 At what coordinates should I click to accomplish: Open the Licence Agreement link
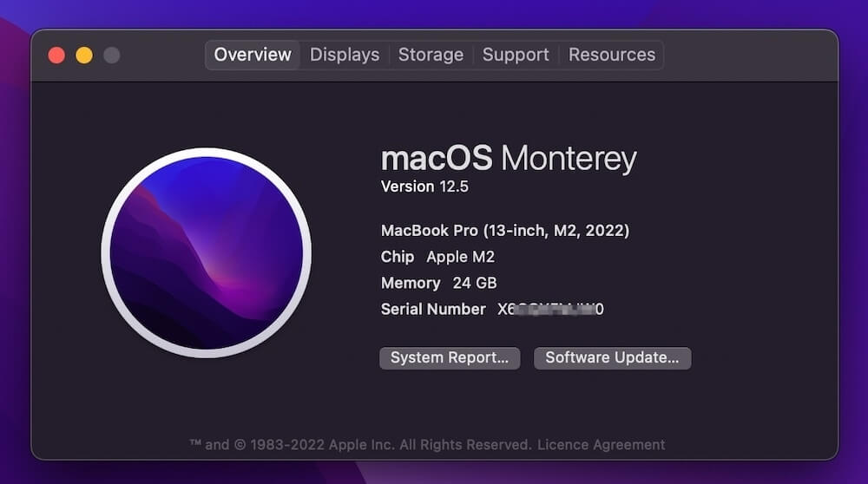601,445
